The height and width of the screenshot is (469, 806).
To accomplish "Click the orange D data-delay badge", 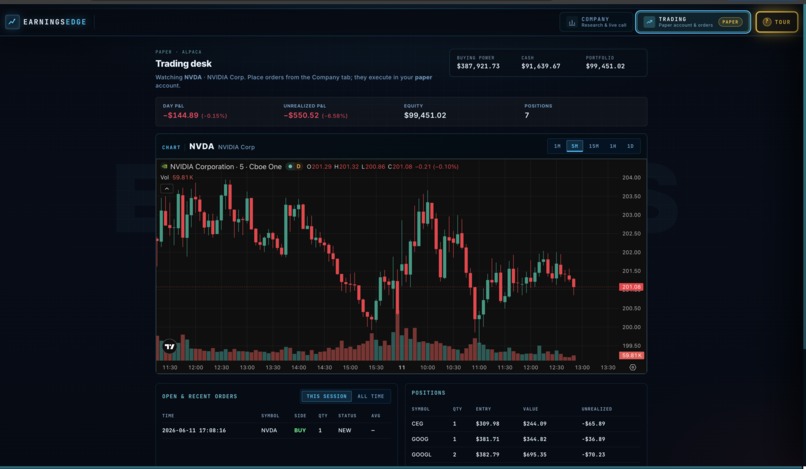I will pos(298,167).
